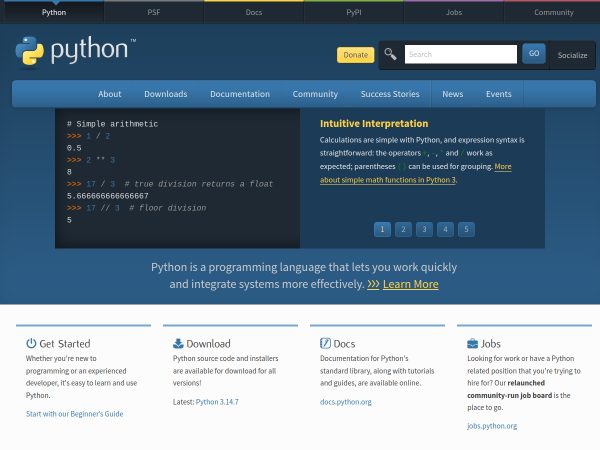Click the 5.666666666666667 output line

108,196
